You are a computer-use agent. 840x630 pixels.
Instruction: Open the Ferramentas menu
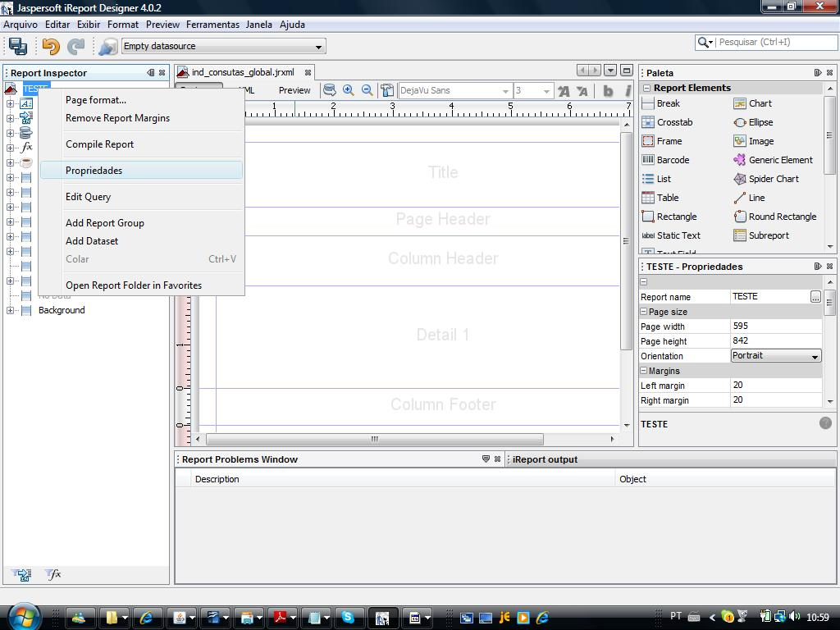[212, 25]
